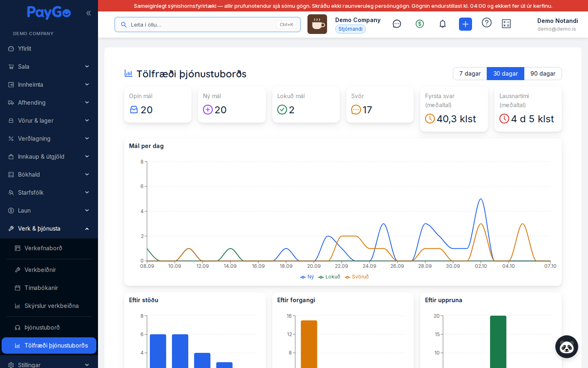
Task: Navigate to Þjónustuborð
Action: [x=49, y=328]
